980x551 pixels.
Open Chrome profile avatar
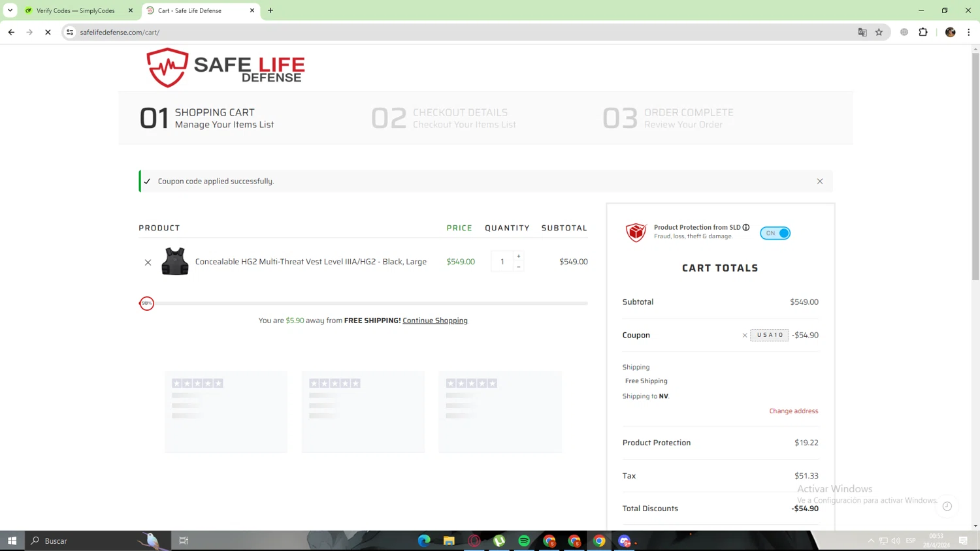(x=951, y=32)
